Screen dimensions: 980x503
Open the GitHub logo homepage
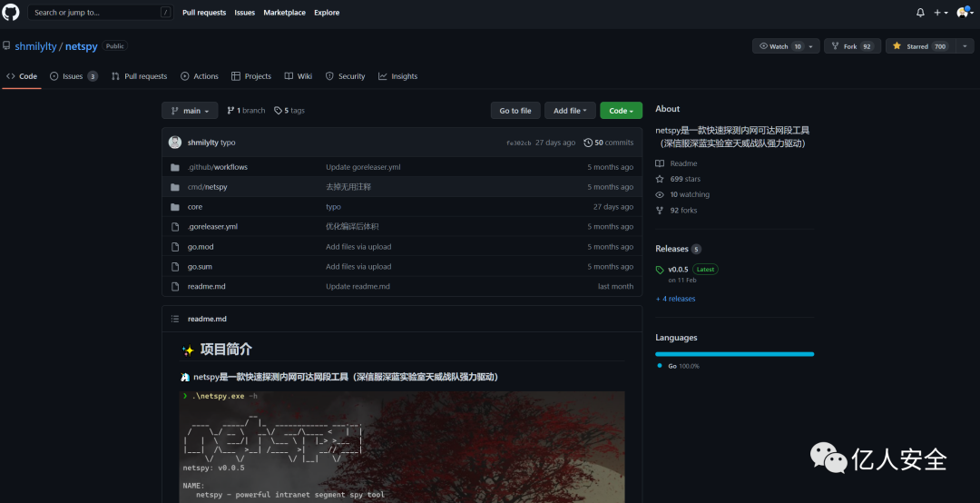pos(11,12)
